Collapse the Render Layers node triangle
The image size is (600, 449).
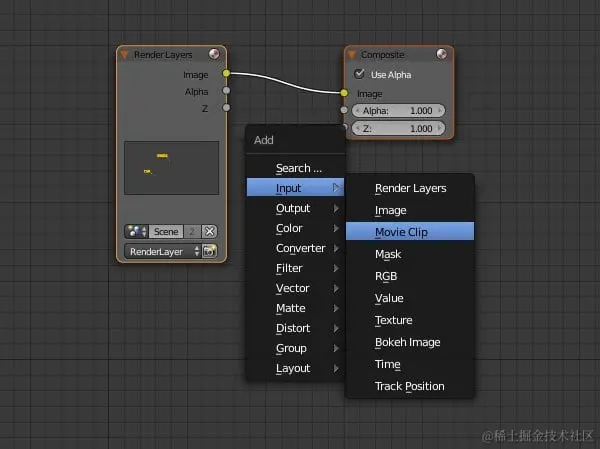coord(124,55)
